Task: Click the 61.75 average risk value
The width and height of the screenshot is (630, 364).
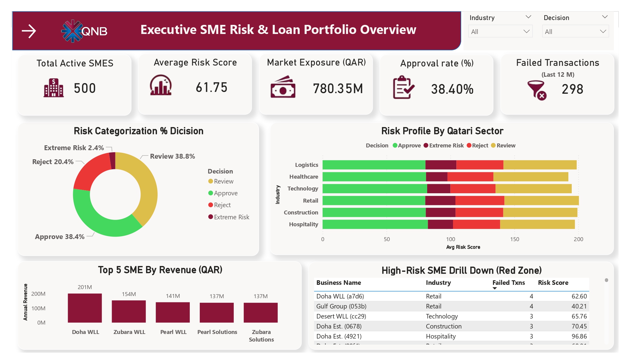Action: (x=212, y=87)
